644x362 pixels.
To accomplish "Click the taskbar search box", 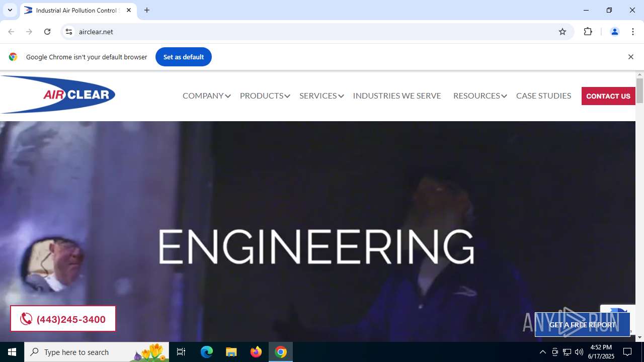I will tap(96, 352).
